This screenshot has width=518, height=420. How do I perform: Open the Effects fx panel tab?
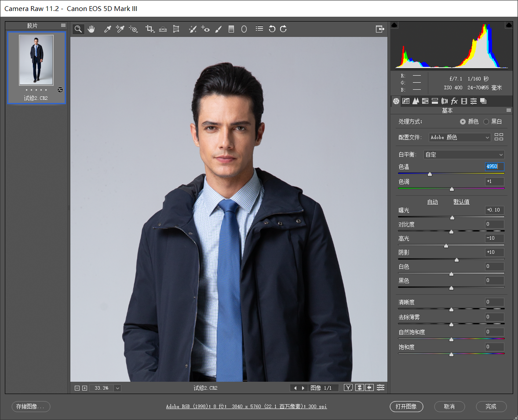pos(454,101)
